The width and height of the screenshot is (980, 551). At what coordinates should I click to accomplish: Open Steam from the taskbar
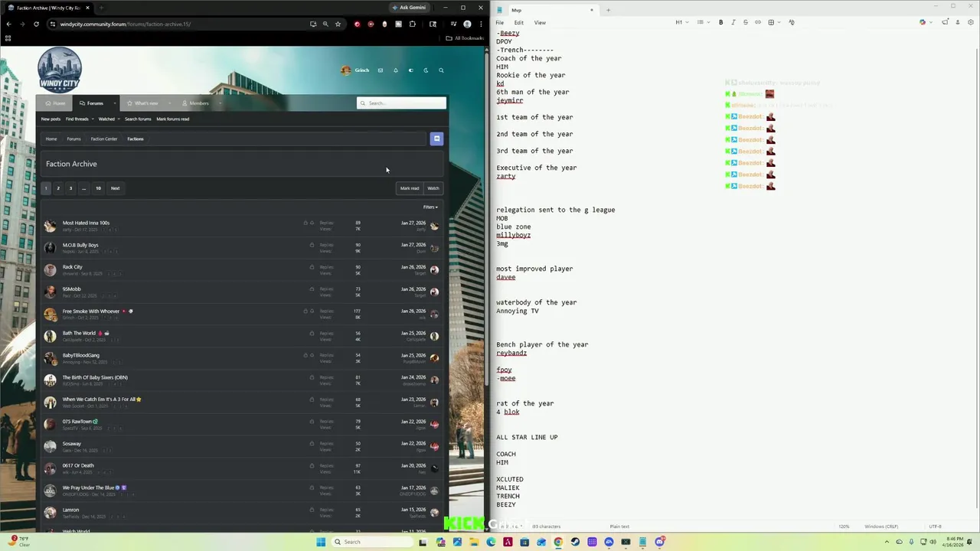575,542
